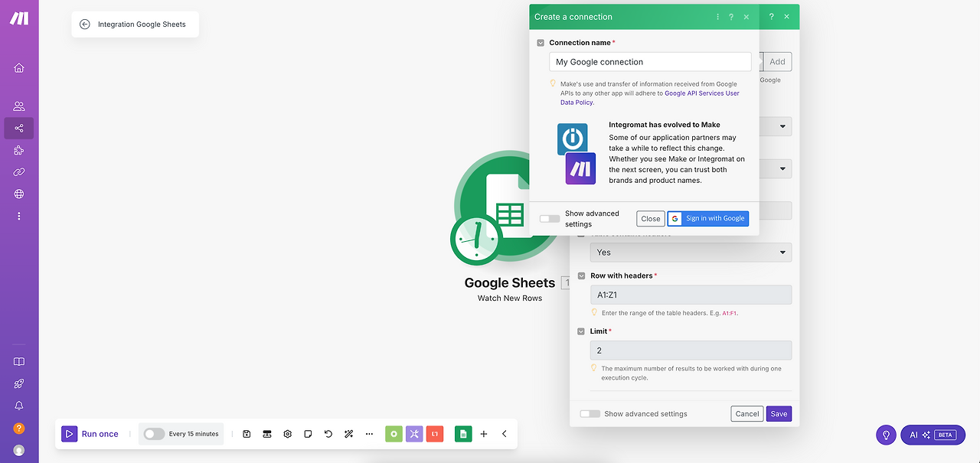The width and height of the screenshot is (980, 463).
Task: Click the Close button in connection dialog
Action: click(651, 219)
